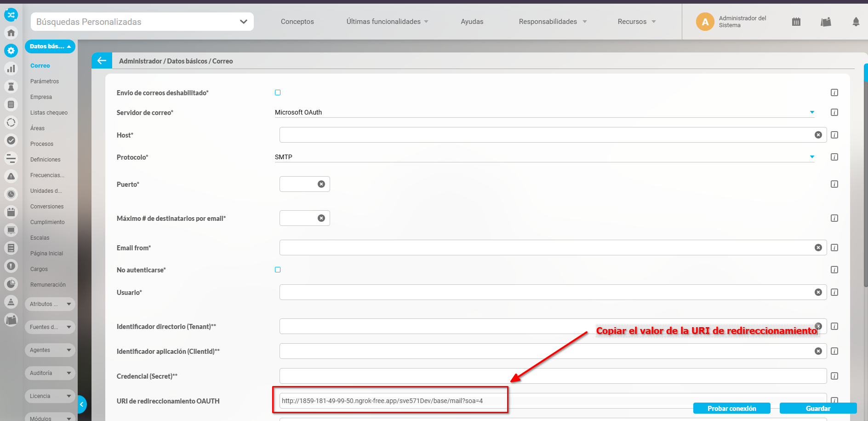868x421 pixels.
Task: Click the Usuario input field
Action: [x=547, y=292]
